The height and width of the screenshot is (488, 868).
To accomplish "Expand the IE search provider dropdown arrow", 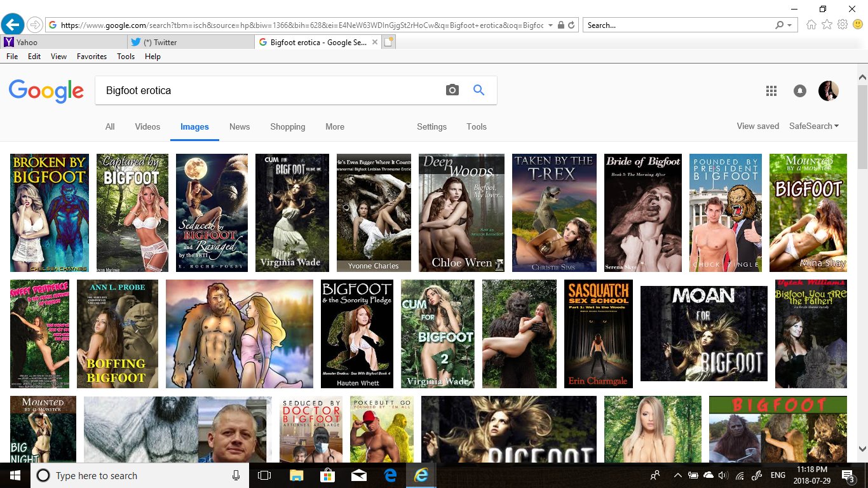I will click(x=790, y=25).
